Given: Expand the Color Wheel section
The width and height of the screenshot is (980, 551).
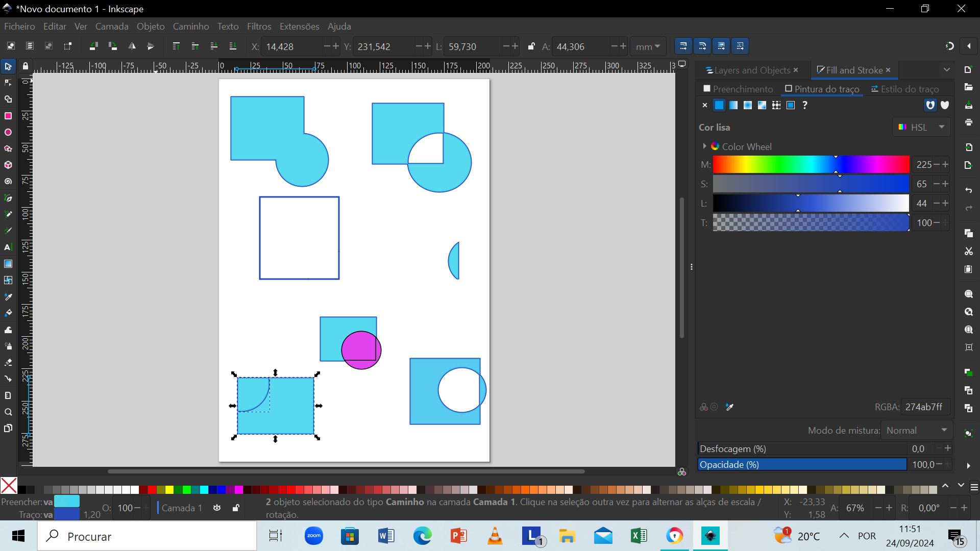Looking at the screenshot, I should (x=704, y=146).
